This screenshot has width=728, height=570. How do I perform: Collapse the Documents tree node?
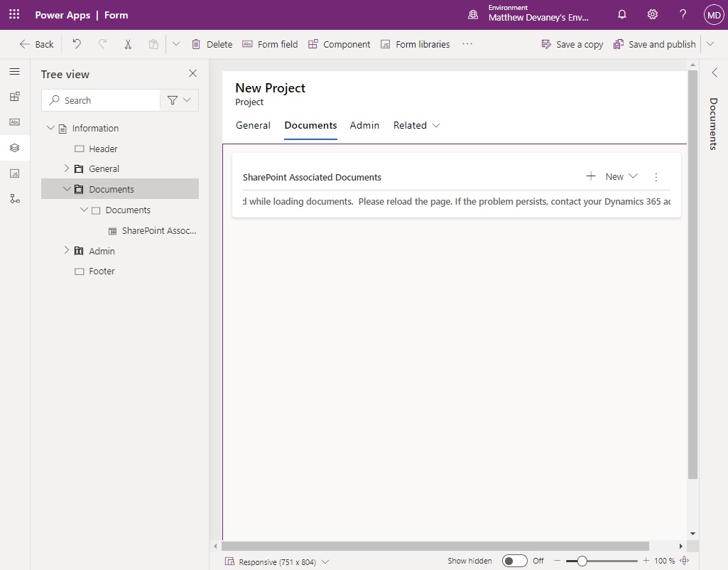point(67,189)
